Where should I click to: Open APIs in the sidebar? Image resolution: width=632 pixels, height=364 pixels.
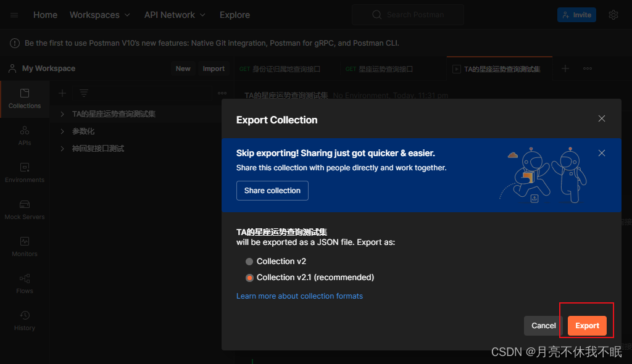(x=25, y=136)
